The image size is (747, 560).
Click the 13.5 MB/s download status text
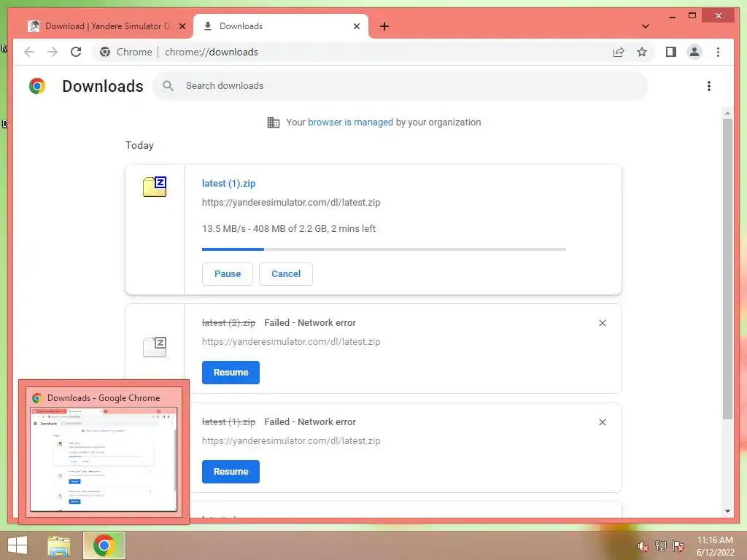tap(289, 228)
